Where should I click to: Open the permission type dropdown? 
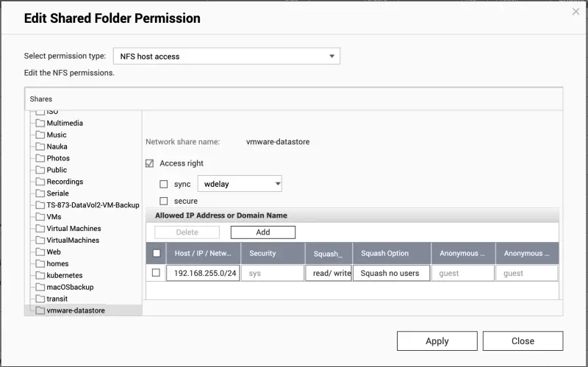[x=226, y=57]
